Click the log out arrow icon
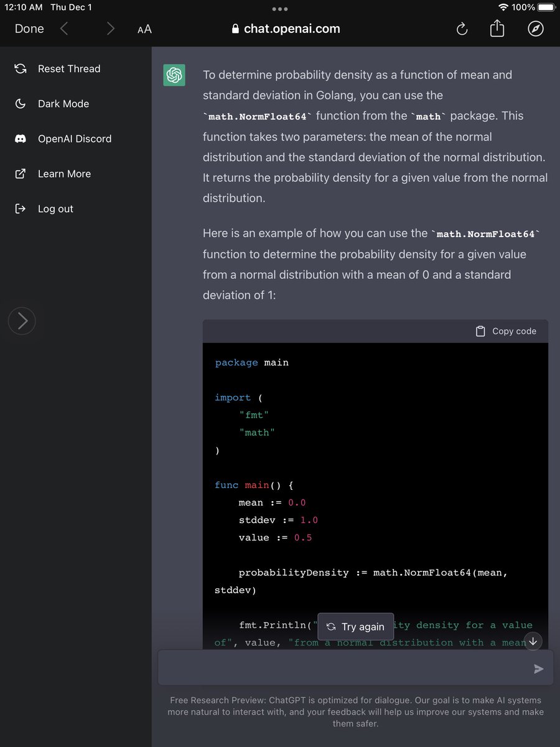The height and width of the screenshot is (747, 560). [x=20, y=209]
